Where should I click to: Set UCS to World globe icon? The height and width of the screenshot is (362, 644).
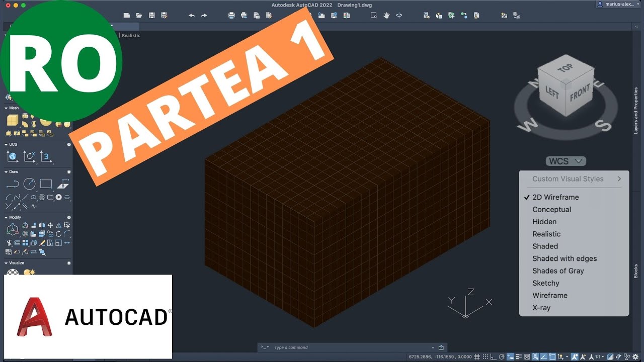12,157
